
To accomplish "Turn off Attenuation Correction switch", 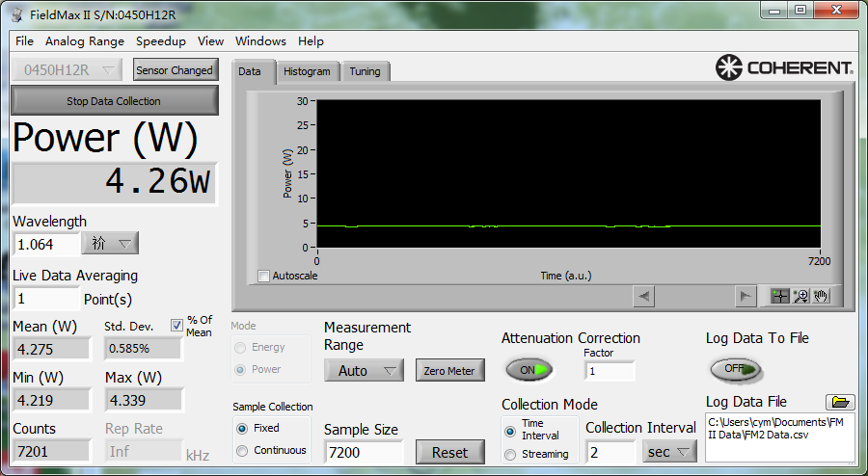I will [529, 370].
